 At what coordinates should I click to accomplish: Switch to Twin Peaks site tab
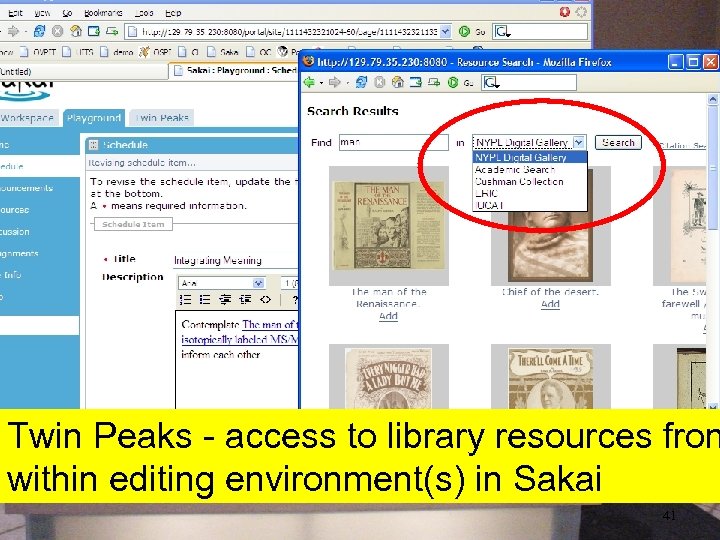pyautogui.click(x=162, y=118)
